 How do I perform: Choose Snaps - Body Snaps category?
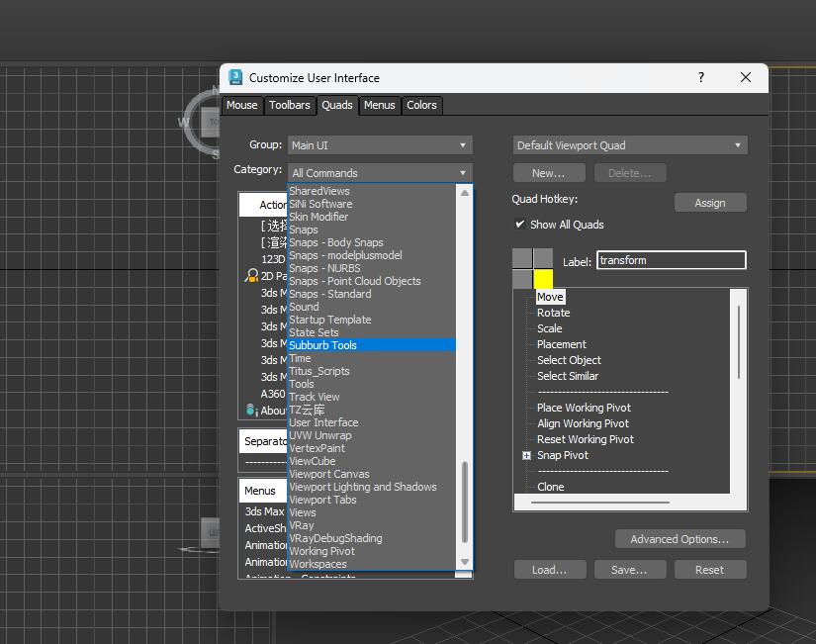(x=372, y=242)
